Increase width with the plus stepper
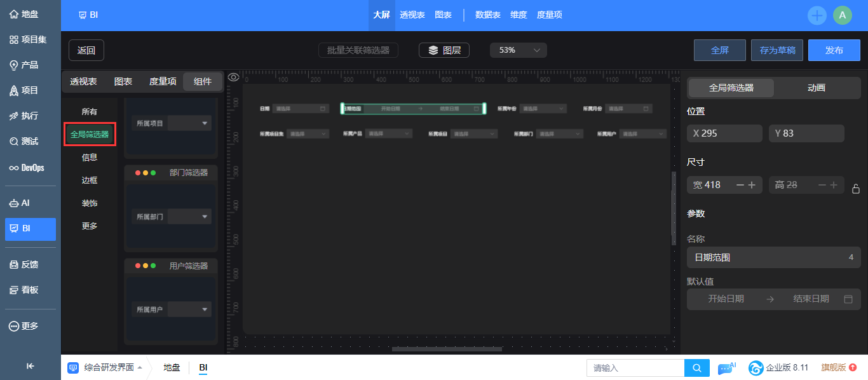Image resolution: width=868 pixels, height=380 pixels. pyautogui.click(x=752, y=185)
